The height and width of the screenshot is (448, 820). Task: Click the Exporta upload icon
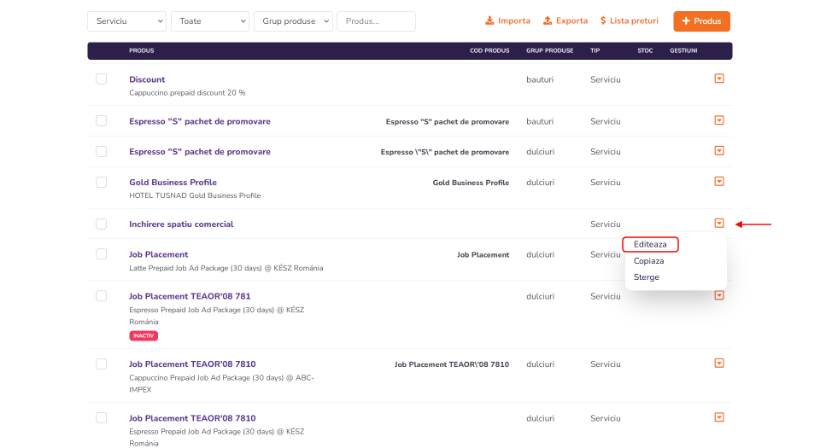pos(548,21)
